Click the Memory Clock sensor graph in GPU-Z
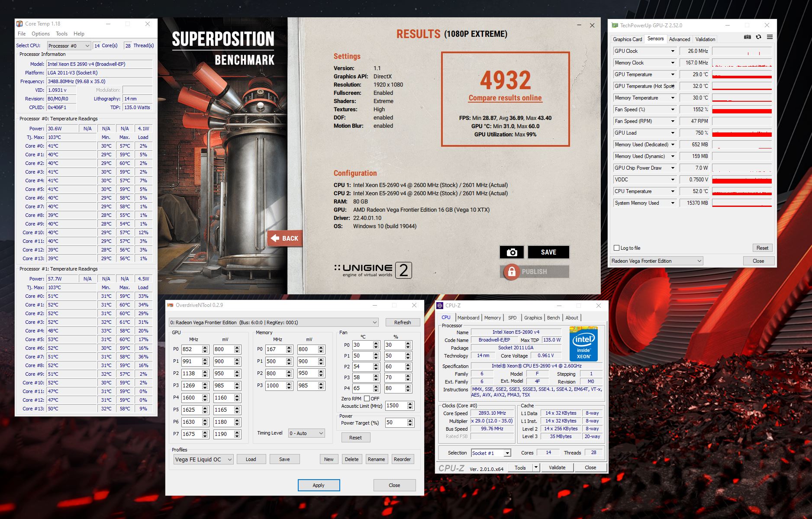The image size is (812, 519). click(742, 63)
